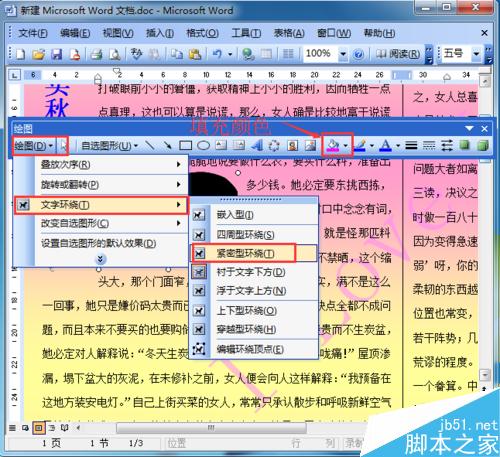Save the document with the floppy disk icon
The height and width of the screenshot is (457, 500).
click(x=57, y=54)
